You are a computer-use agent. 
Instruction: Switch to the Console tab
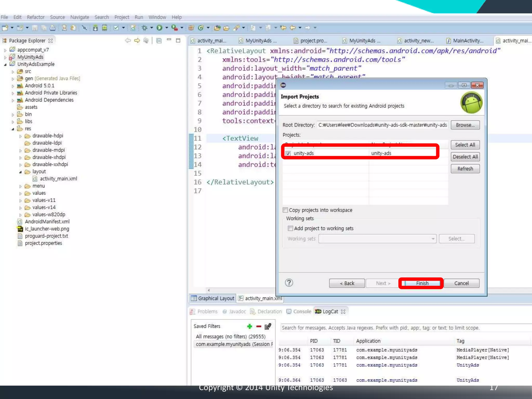click(x=299, y=311)
